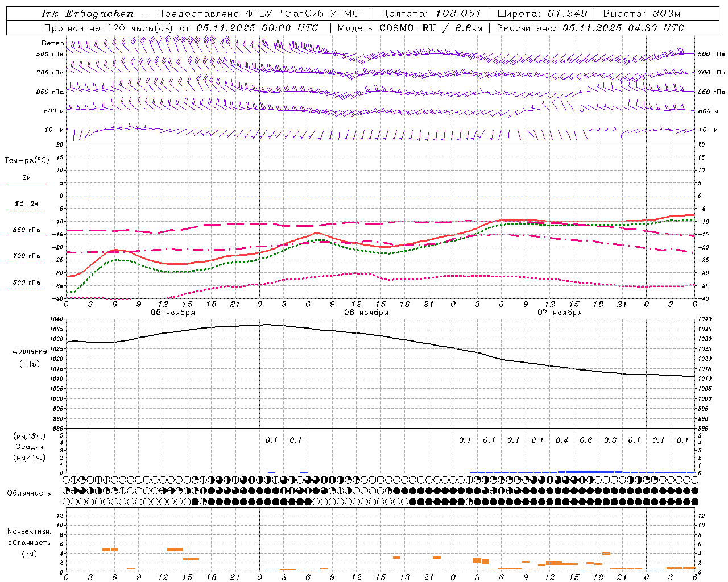Click the 0.3 precipitation value
The height and width of the screenshot is (582, 728).
[610, 440]
